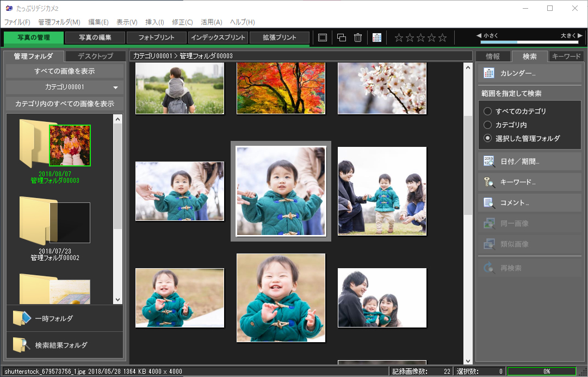This screenshot has width=588, height=377.
Task: Select the single image display toolbar icon
Action: click(322, 38)
